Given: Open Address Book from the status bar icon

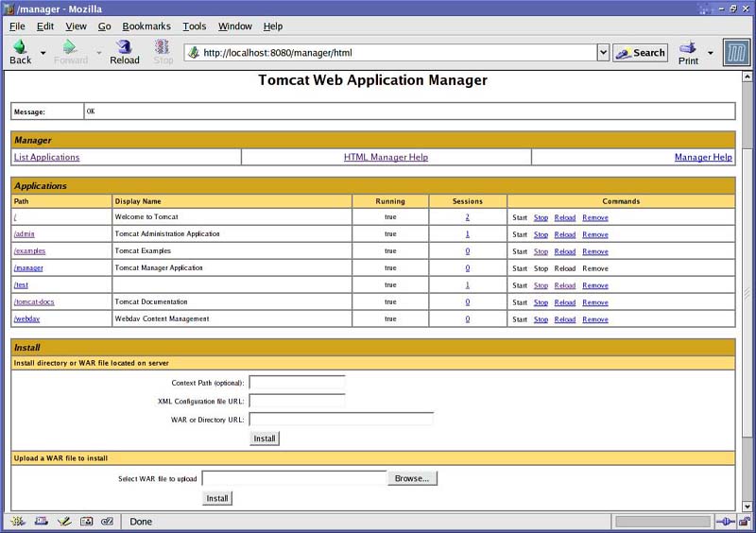Looking at the screenshot, I should pos(86,521).
